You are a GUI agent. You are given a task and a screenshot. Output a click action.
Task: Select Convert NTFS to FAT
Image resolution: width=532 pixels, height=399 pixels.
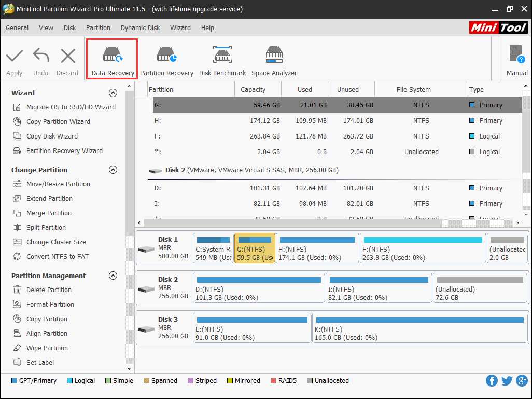point(51,257)
